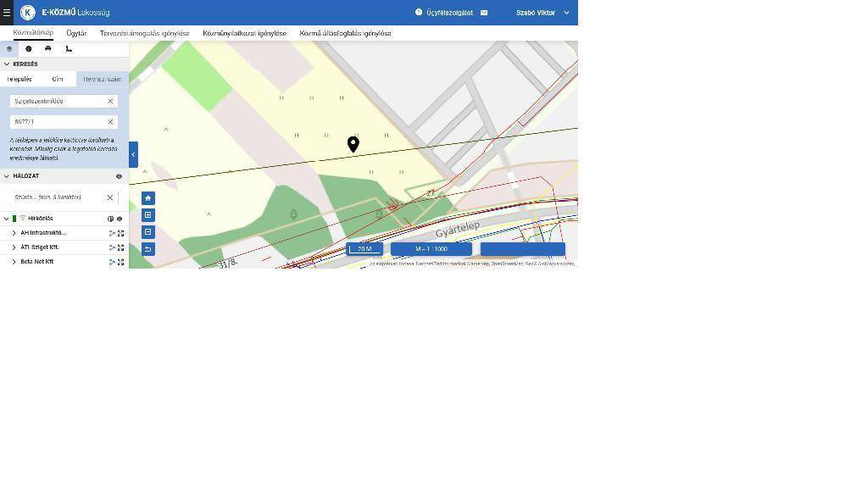Screen dimensions: 868x483
Task: Select the measurement tool icon
Action: (x=69, y=48)
